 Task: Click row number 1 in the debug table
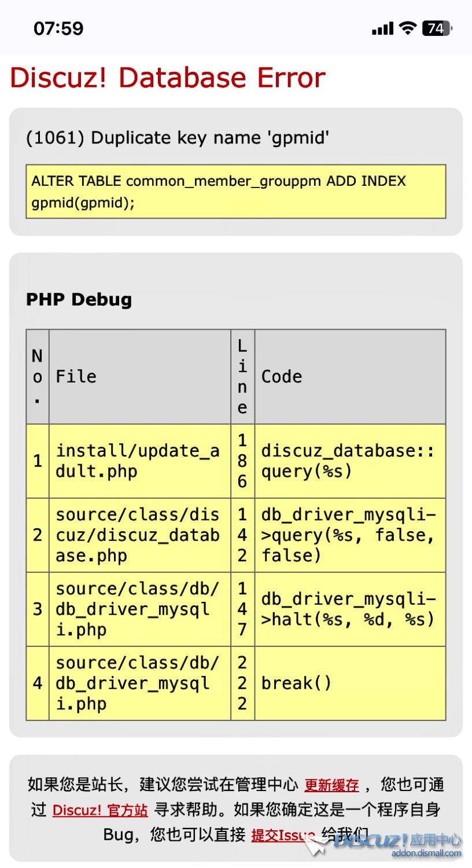click(x=38, y=461)
